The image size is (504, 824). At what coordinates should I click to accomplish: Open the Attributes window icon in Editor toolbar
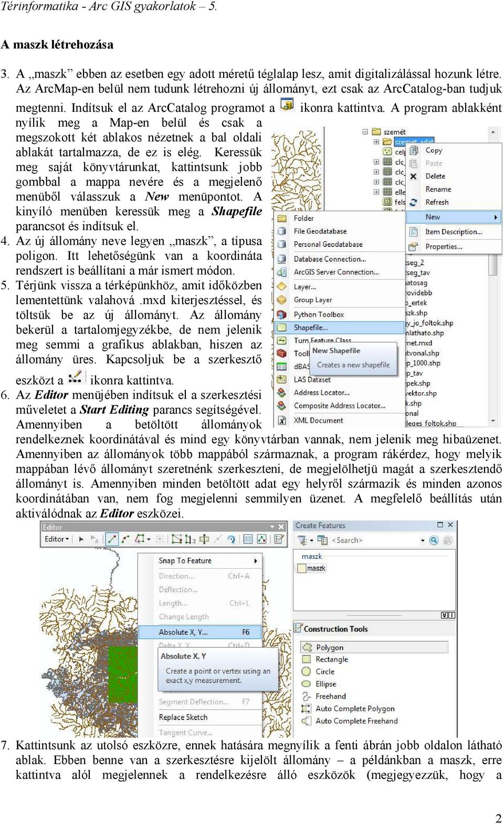click(x=248, y=539)
